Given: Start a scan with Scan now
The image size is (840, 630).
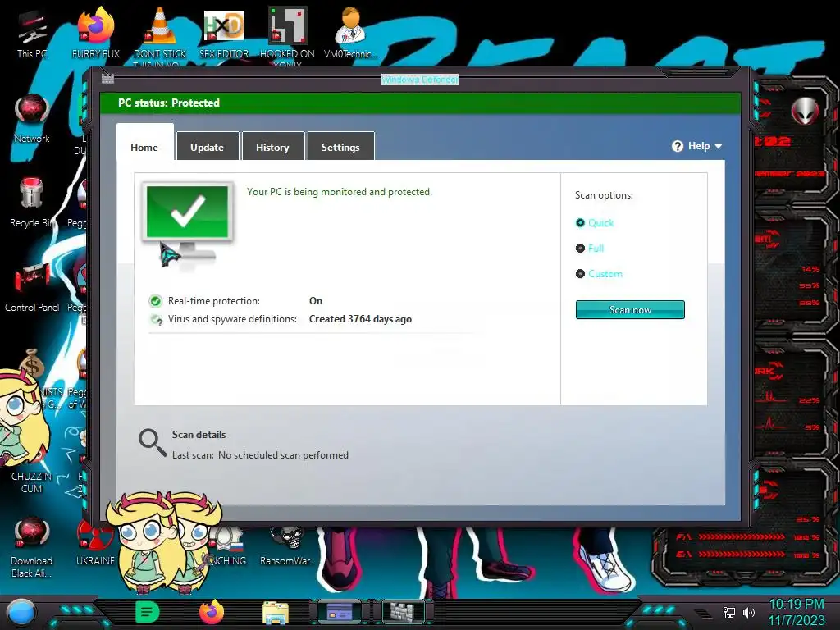Looking at the screenshot, I should click(630, 309).
